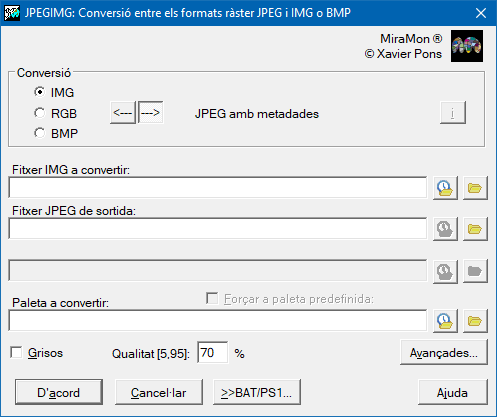
Task: Click the MiraMon logo image
Action: (x=467, y=46)
